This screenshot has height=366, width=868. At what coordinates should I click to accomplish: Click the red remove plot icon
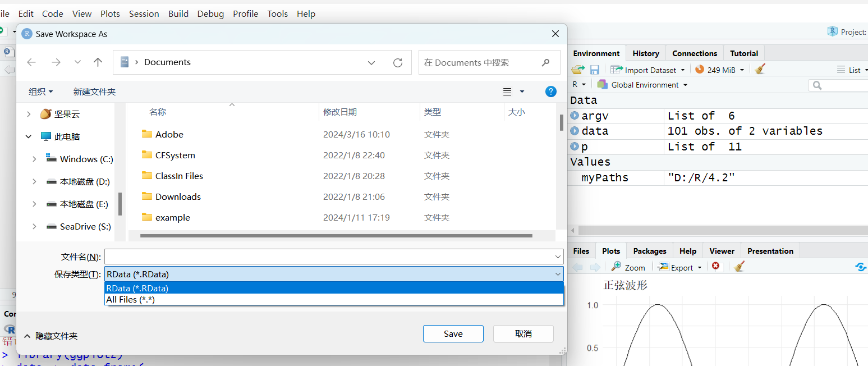(715, 267)
